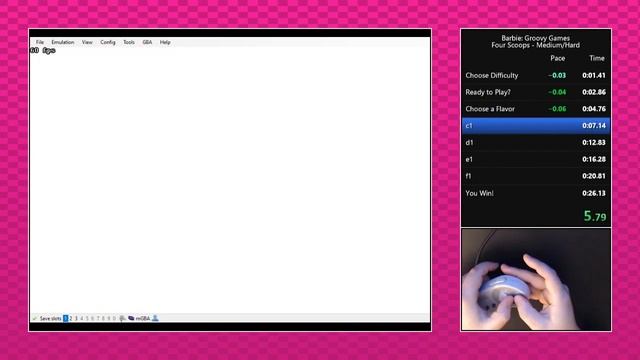Select save slot 1 in status bar
640x360 pixels.
tap(66, 318)
